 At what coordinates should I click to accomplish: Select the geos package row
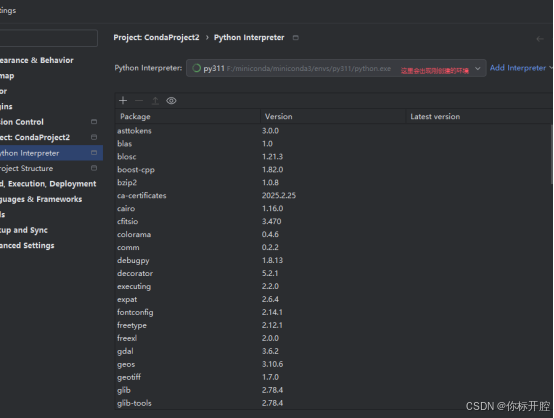pyautogui.click(x=333, y=364)
